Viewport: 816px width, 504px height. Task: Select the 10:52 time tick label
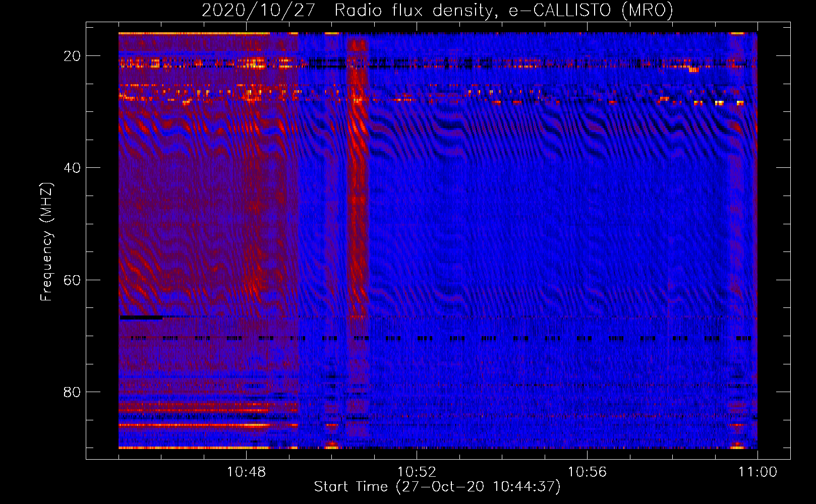(x=417, y=472)
